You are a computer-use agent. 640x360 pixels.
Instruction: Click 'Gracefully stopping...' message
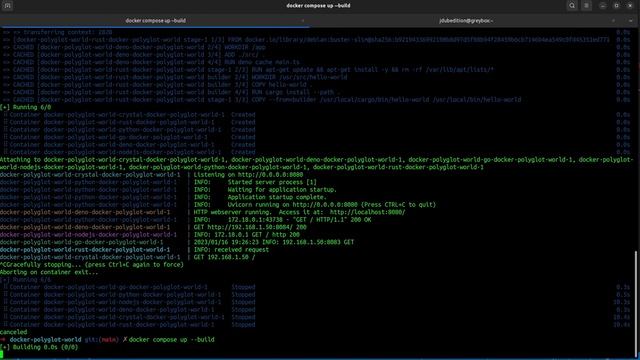(x=92, y=265)
